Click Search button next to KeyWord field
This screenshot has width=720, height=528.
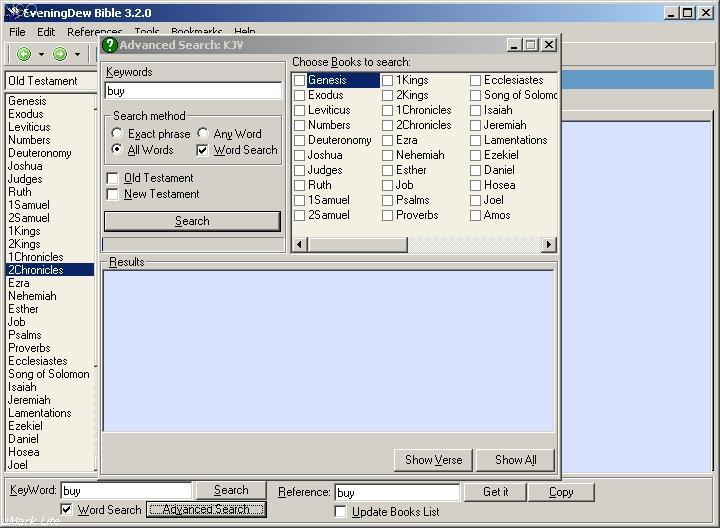point(231,490)
